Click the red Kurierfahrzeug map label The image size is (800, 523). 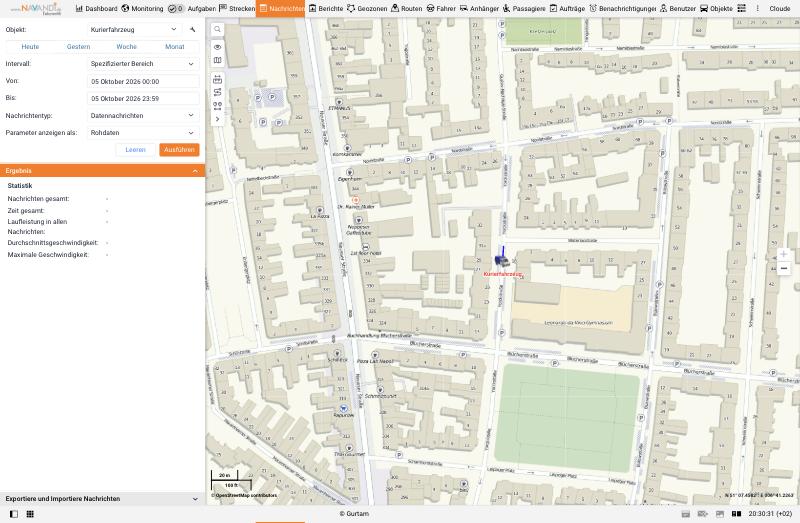503,274
